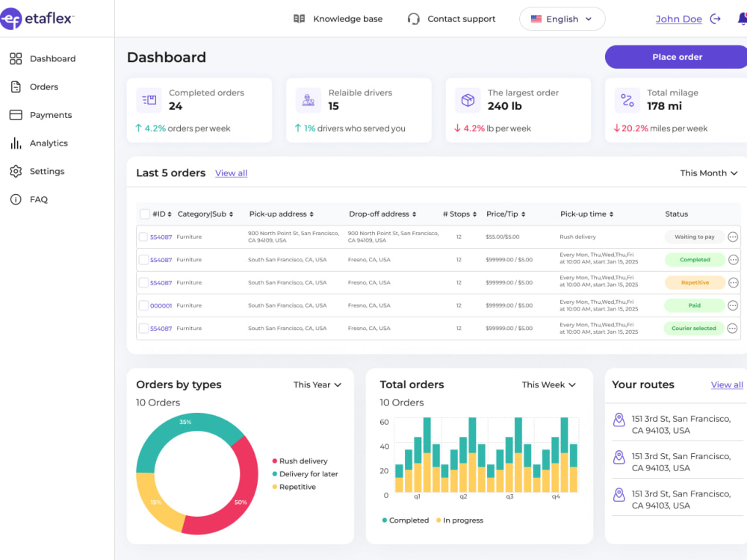Open more options for the Completed order
The width and height of the screenshot is (747, 560).
(x=734, y=260)
